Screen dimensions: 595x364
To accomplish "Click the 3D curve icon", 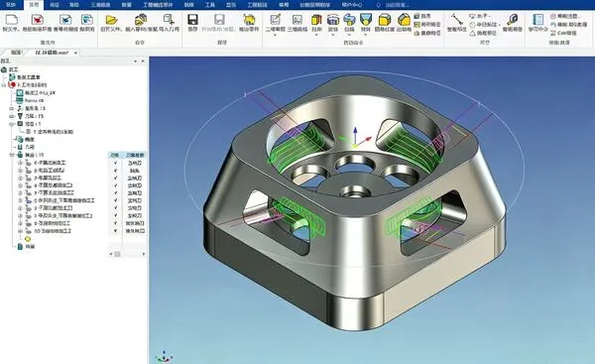I will [297, 20].
